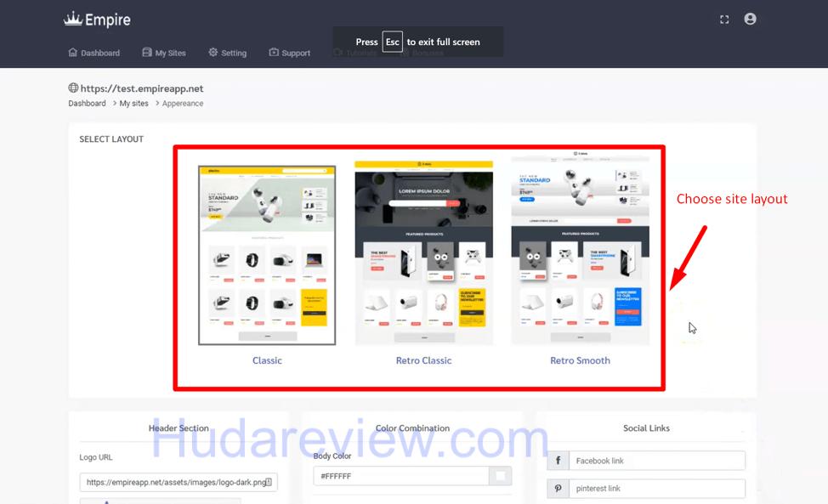This screenshot has width=828, height=504.
Task: Click the Social Links panel title
Action: click(x=646, y=428)
